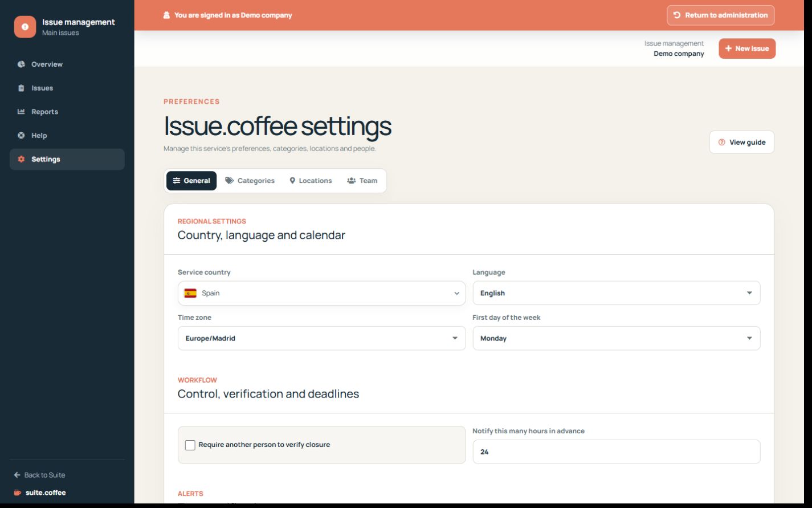The image size is (812, 508).
Task: Click the ALERTS section label
Action: click(190, 494)
